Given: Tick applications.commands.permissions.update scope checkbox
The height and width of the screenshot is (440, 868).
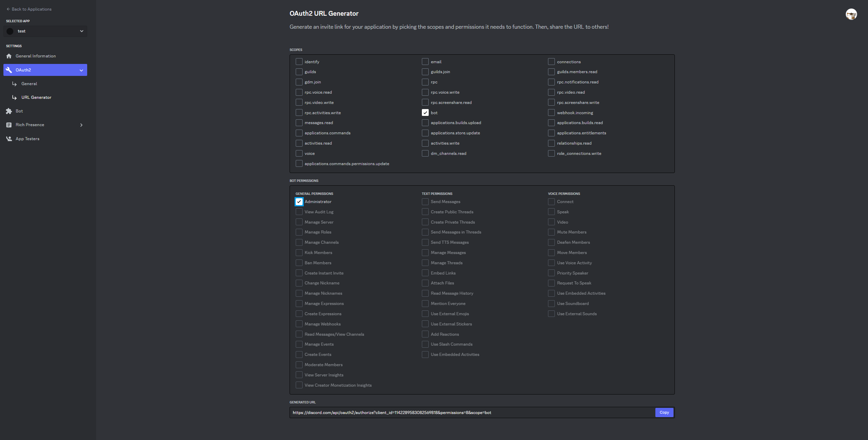Looking at the screenshot, I should [299, 164].
